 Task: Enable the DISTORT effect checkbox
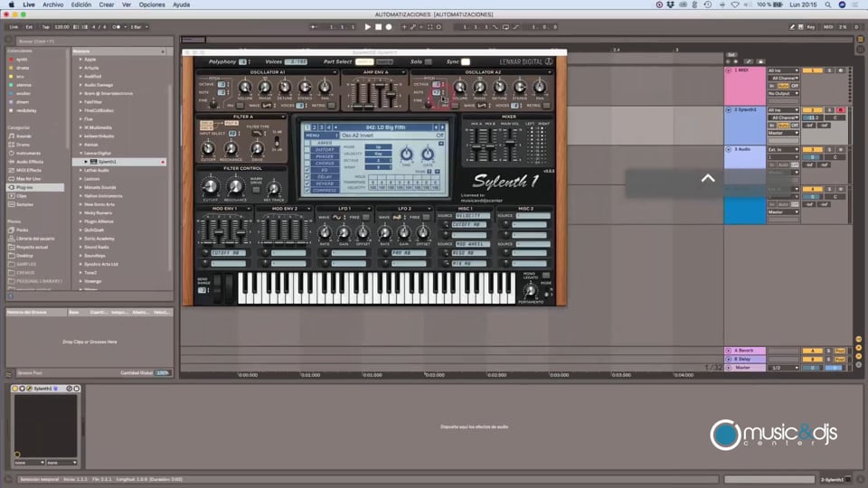(x=307, y=150)
